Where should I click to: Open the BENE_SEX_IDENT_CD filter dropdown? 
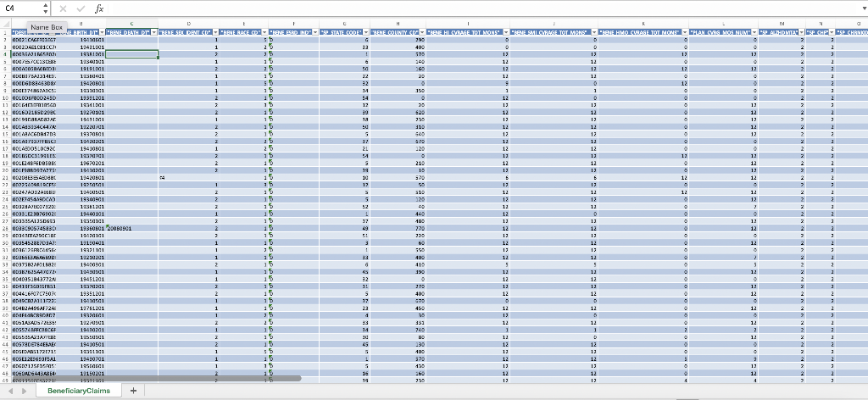coord(214,32)
